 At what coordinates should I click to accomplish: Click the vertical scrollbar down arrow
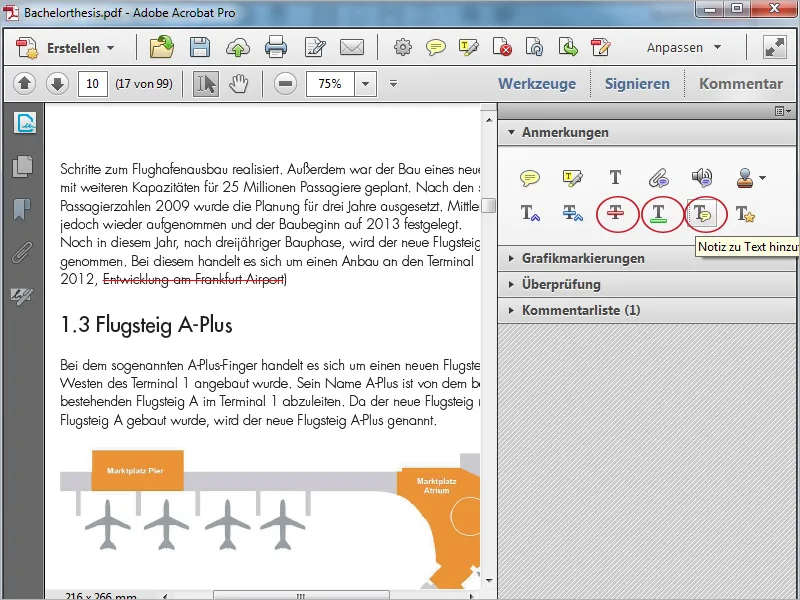tap(489, 580)
